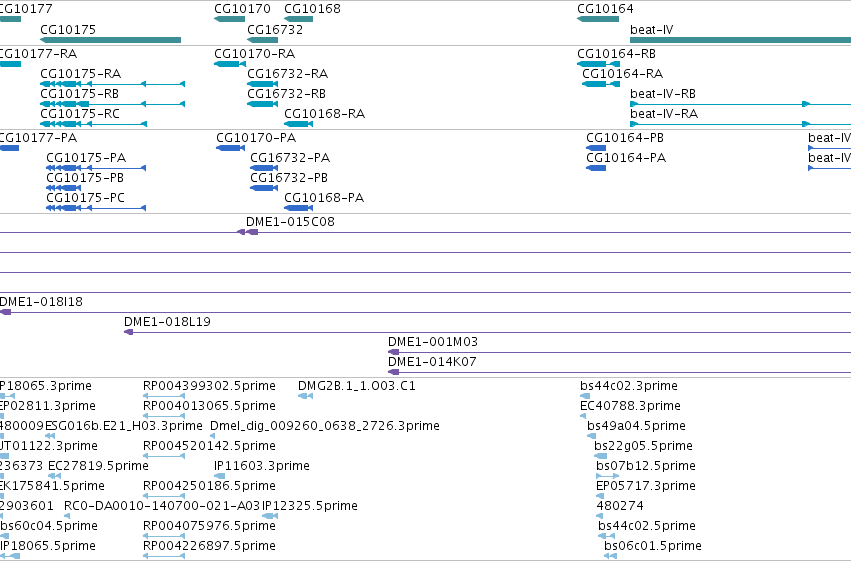Viewport: 851px width, 561px height.
Task: Select EST bs44c02.3prime
Action: click(585, 396)
